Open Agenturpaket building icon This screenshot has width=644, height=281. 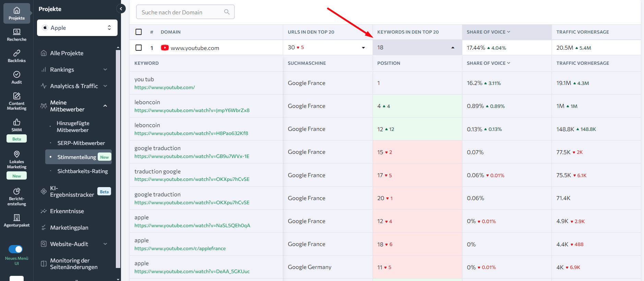pos(16,218)
